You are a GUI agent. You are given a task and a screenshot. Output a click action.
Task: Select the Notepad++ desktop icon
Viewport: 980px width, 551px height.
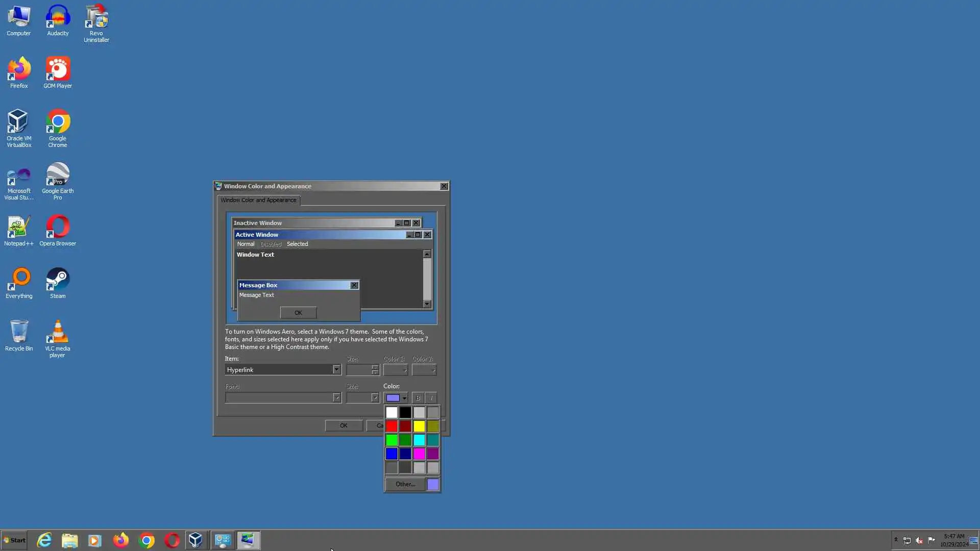point(19,231)
